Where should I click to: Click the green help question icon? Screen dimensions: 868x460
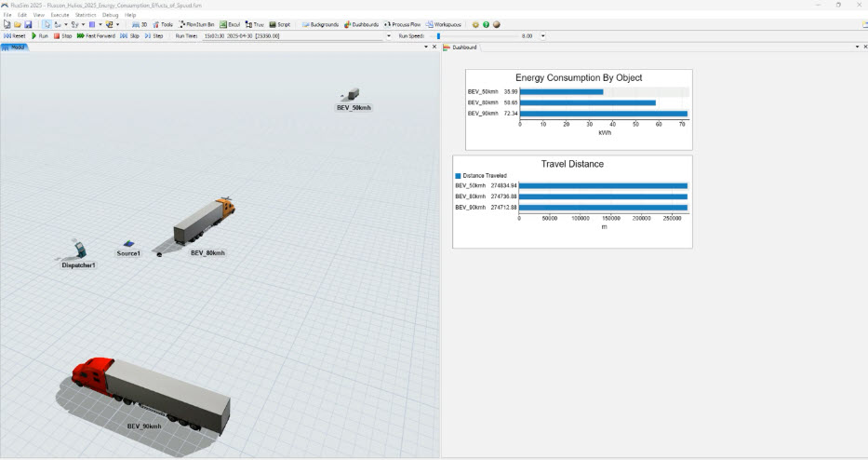[x=486, y=24]
